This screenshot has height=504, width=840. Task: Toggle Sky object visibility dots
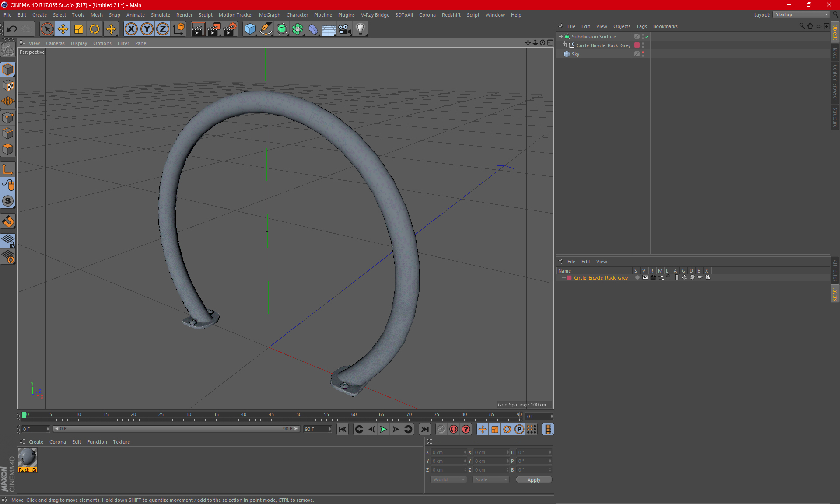point(643,54)
